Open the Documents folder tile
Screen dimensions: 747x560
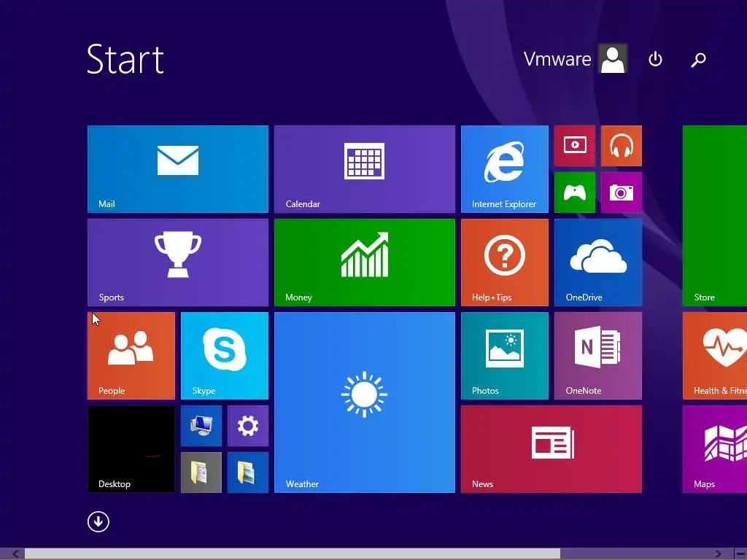201,472
